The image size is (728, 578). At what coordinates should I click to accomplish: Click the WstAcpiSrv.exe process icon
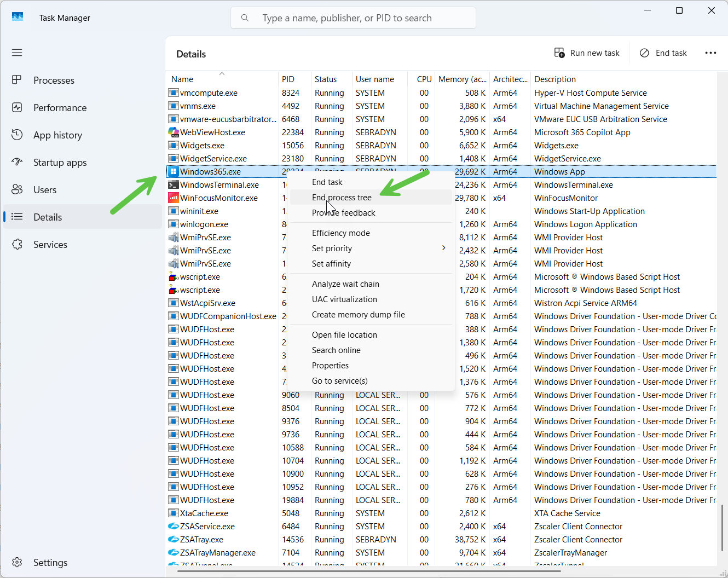point(174,303)
